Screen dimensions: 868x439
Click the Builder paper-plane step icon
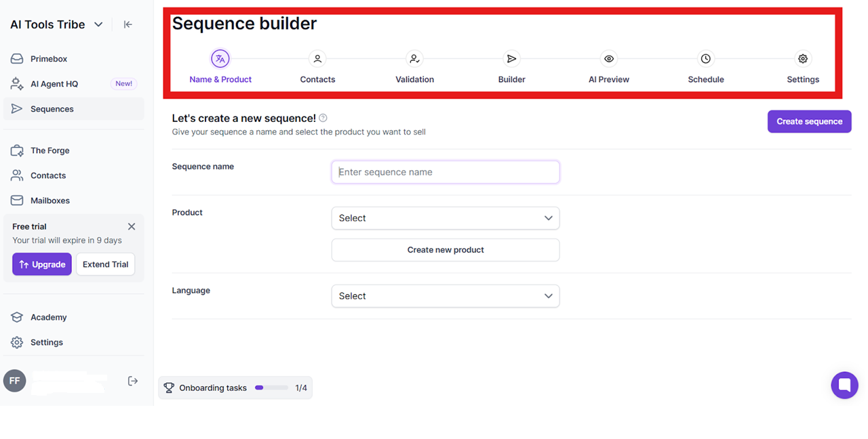click(x=512, y=59)
